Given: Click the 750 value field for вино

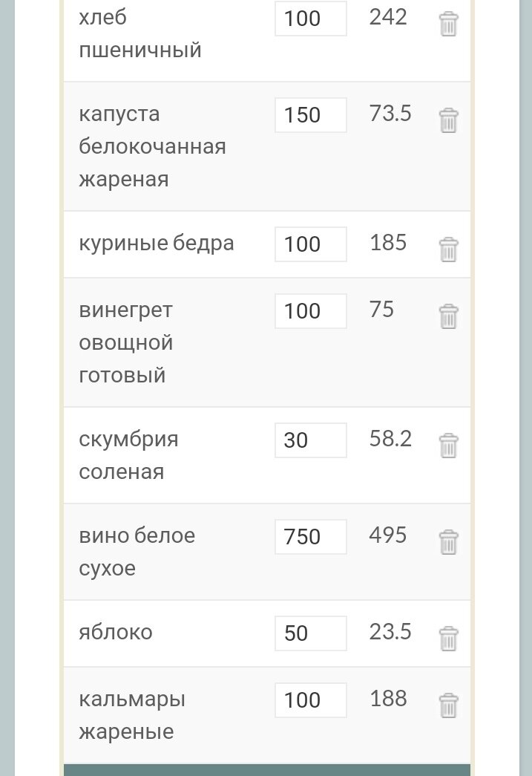Looking at the screenshot, I should tap(310, 536).
